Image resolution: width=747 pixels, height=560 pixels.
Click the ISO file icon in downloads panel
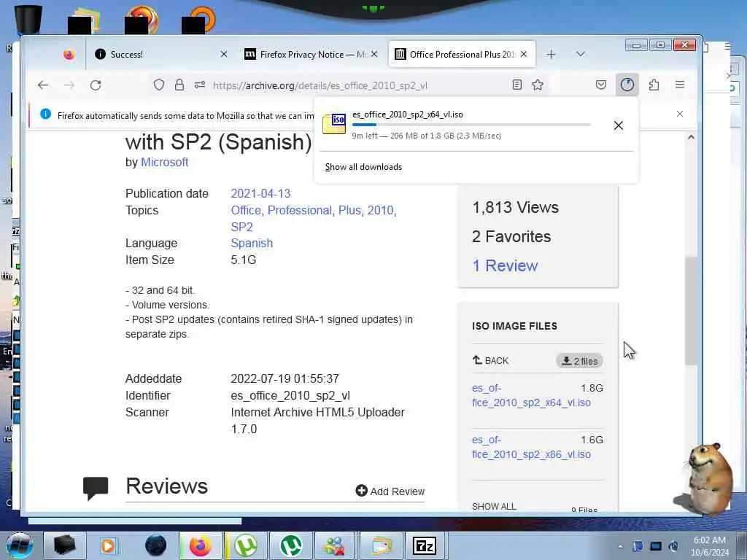(334, 124)
